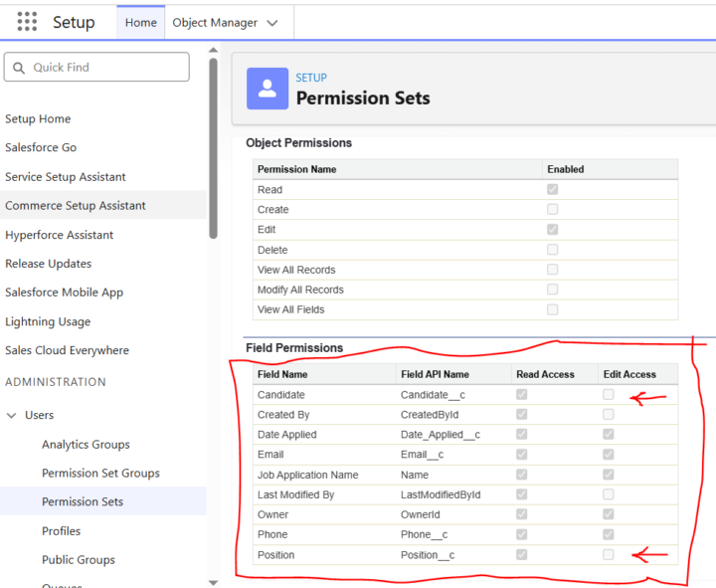Open Setup Home in sidebar
The image size is (716, 588).
pos(38,118)
